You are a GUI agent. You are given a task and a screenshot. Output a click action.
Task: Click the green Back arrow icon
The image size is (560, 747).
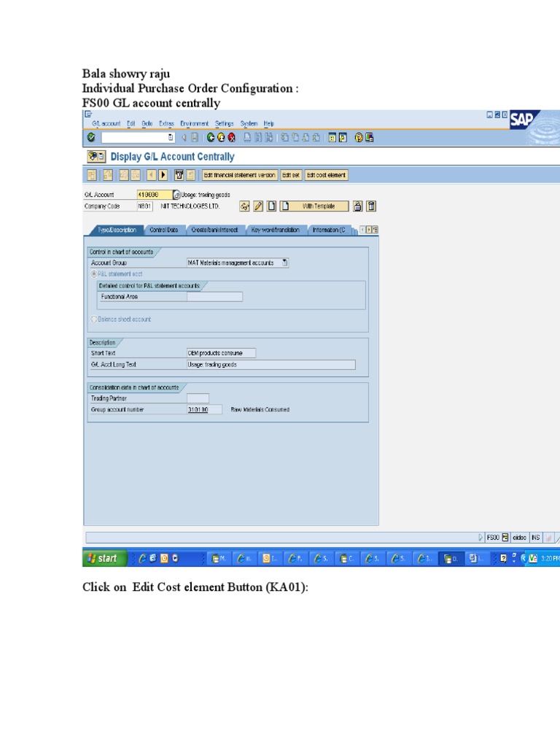211,138
